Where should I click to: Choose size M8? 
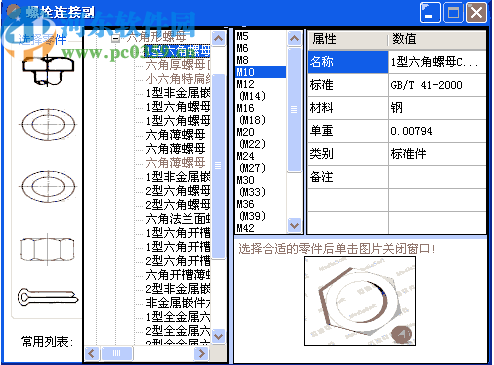pyautogui.click(x=242, y=60)
